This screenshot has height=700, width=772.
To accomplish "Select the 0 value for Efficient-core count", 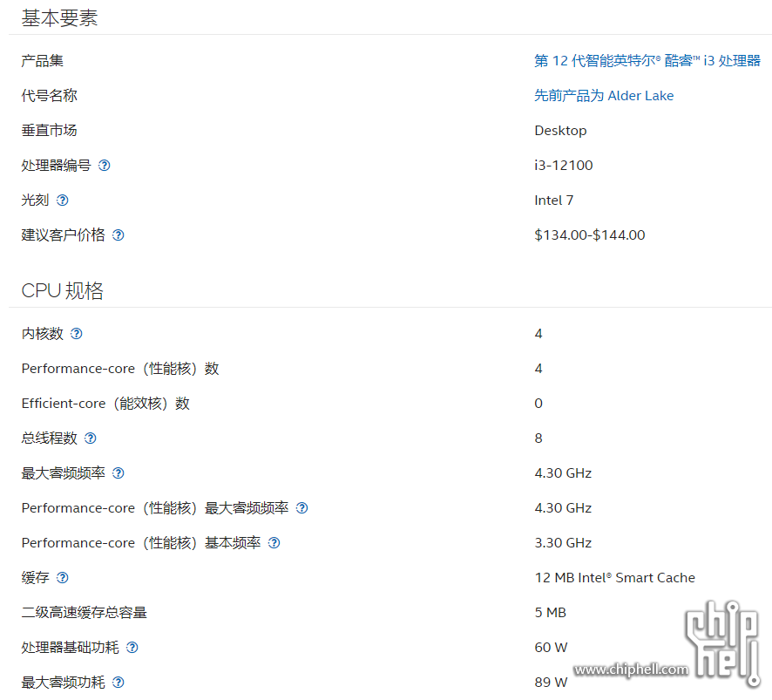I will (x=538, y=404).
